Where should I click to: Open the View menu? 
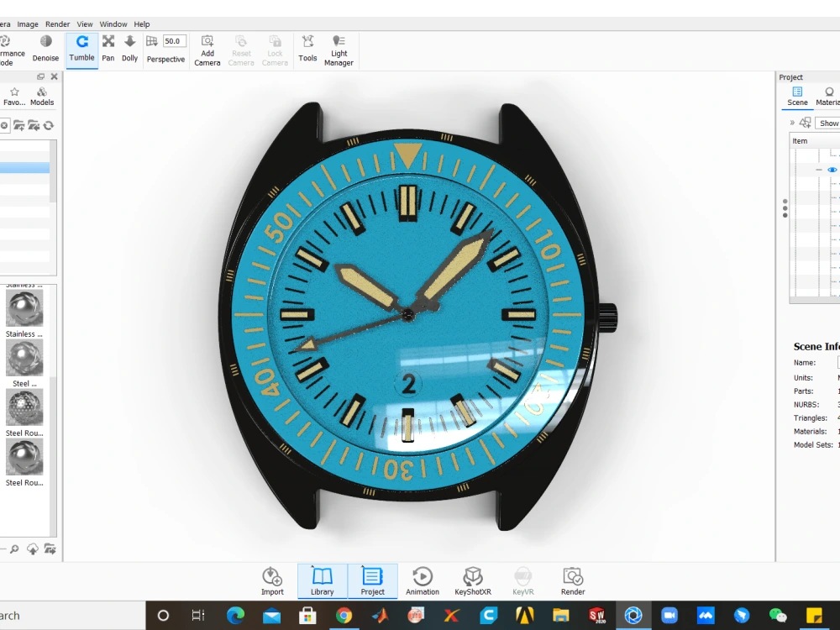[x=85, y=24]
